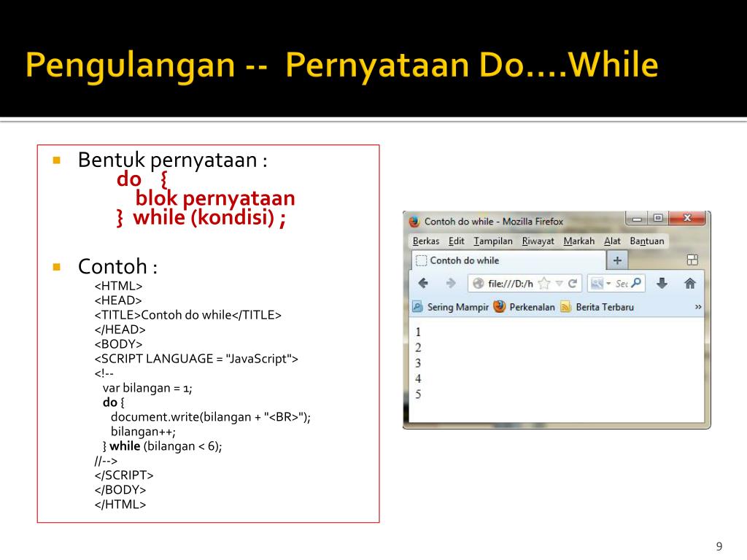Screen dimensions: 747x560
Task: Click output number 3 in browser
Action: pyautogui.click(x=418, y=363)
